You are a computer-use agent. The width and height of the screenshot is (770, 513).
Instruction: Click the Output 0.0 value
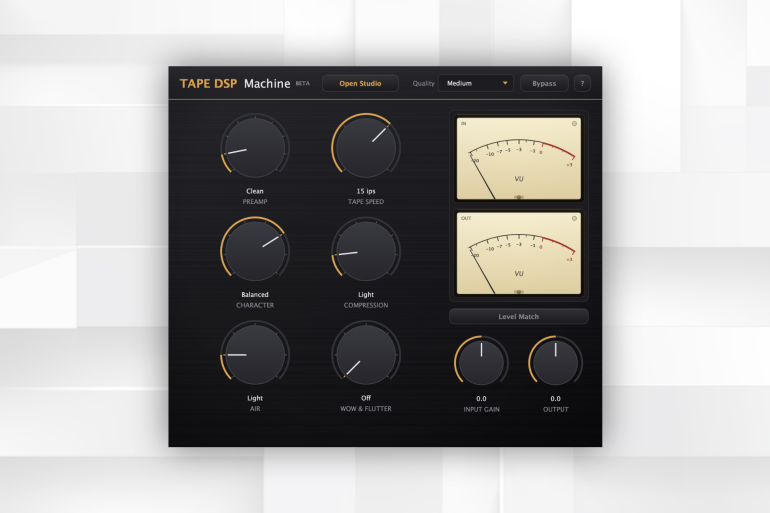pyautogui.click(x=555, y=399)
